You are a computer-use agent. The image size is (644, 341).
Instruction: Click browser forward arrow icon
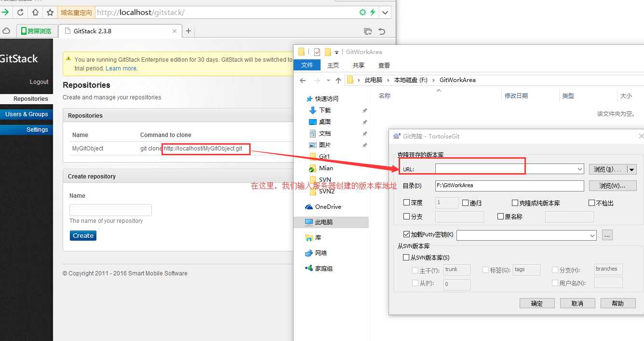5,12
